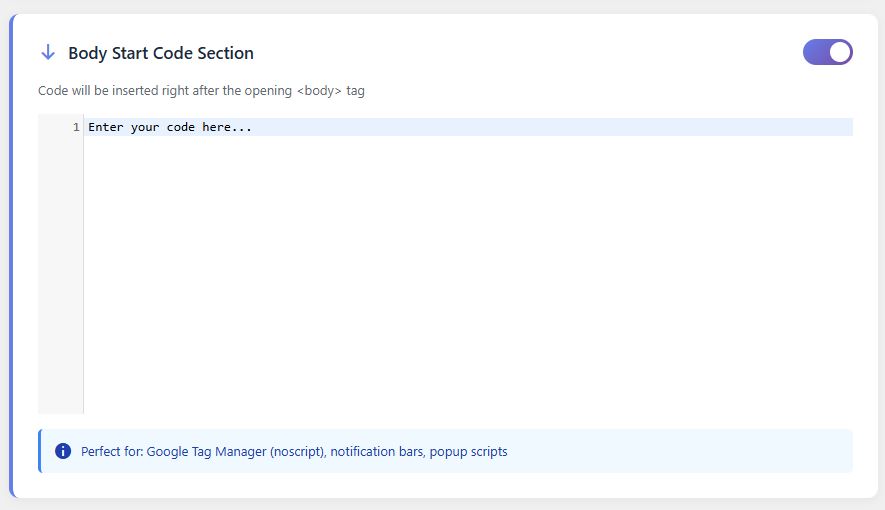Click the "popup scripts" text in the hint
Image resolution: width=885 pixels, height=510 pixels.
[470, 452]
